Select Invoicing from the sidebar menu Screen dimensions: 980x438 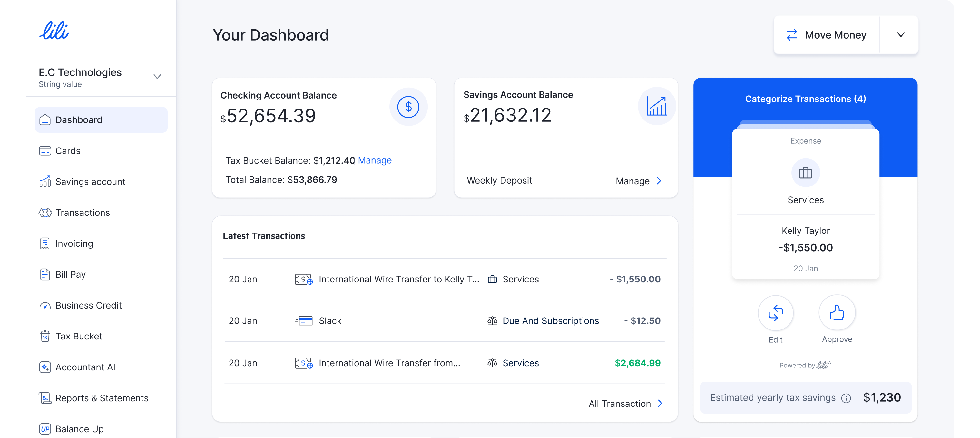[74, 243]
